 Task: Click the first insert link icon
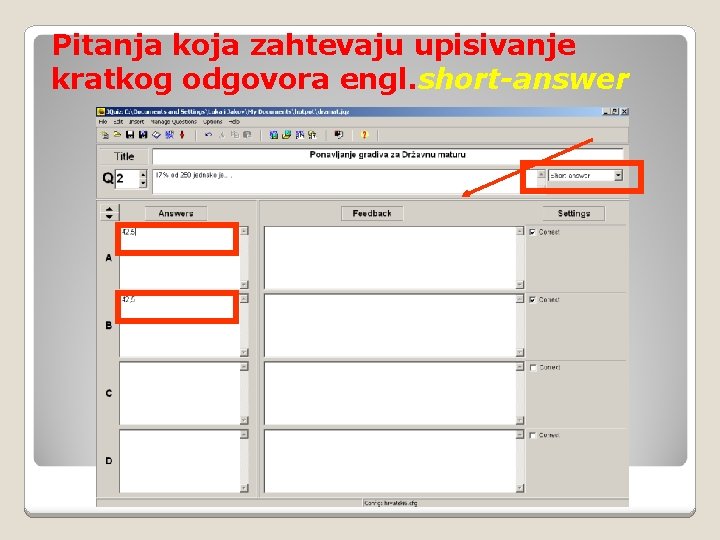click(300, 135)
